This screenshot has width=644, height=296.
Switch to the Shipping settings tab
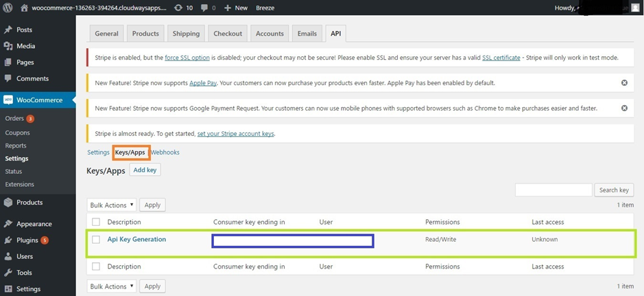(x=186, y=34)
